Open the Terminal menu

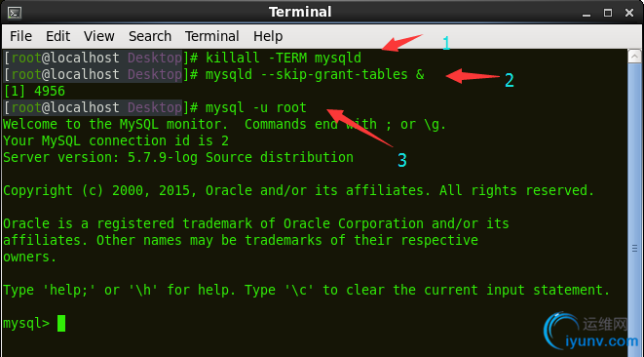[212, 36]
